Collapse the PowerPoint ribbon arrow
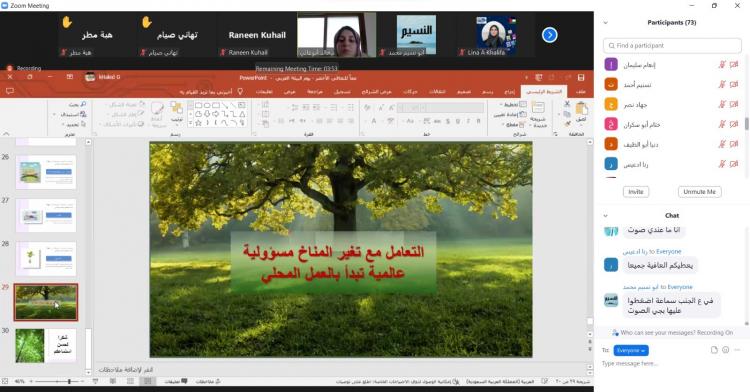The image size is (750, 392). [x=6, y=134]
